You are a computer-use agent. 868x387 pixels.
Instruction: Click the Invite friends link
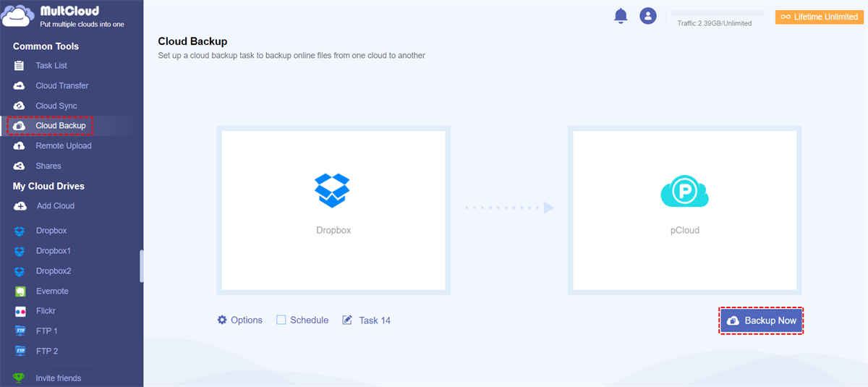[59, 378]
